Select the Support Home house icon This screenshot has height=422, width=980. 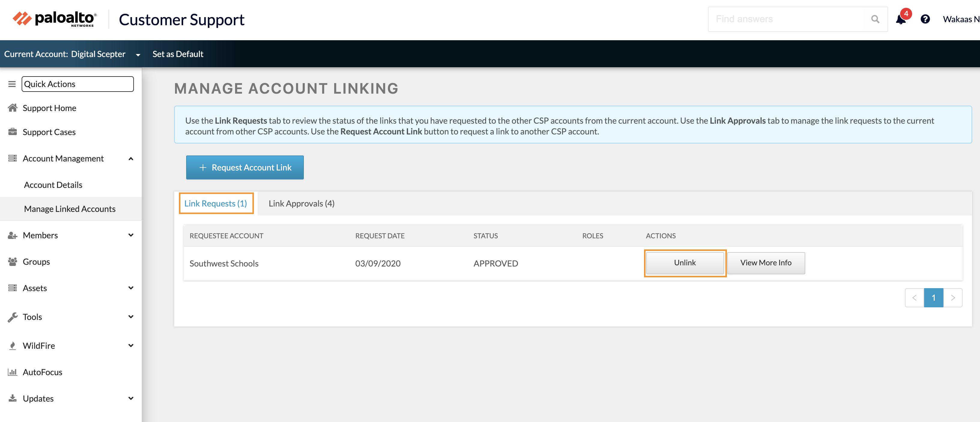[x=13, y=107]
